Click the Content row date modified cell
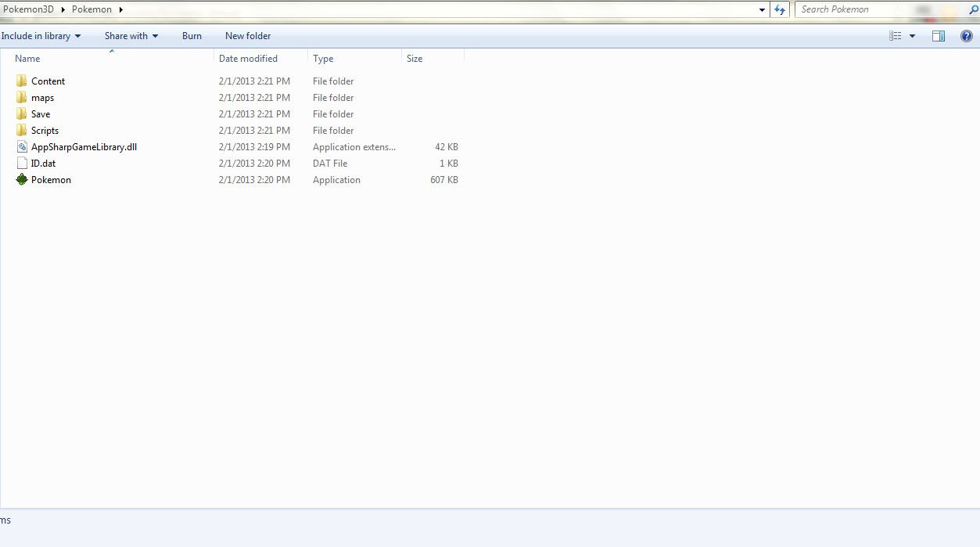 click(x=254, y=81)
